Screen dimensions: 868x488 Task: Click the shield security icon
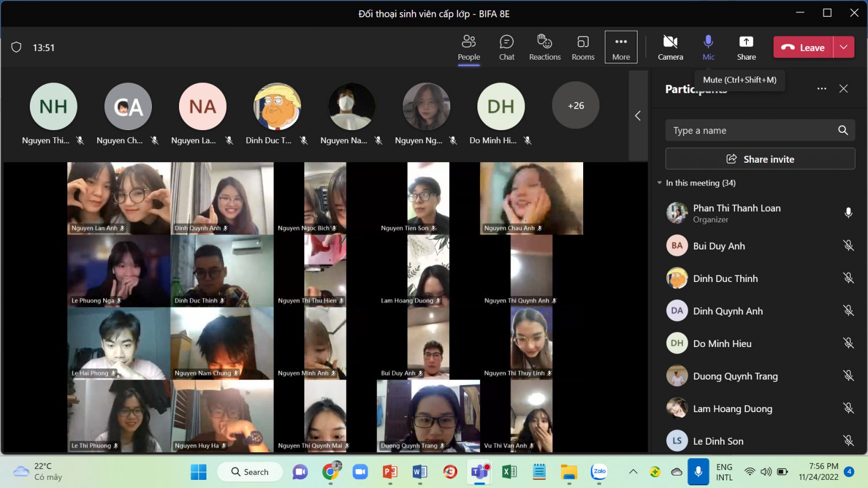pos(16,47)
